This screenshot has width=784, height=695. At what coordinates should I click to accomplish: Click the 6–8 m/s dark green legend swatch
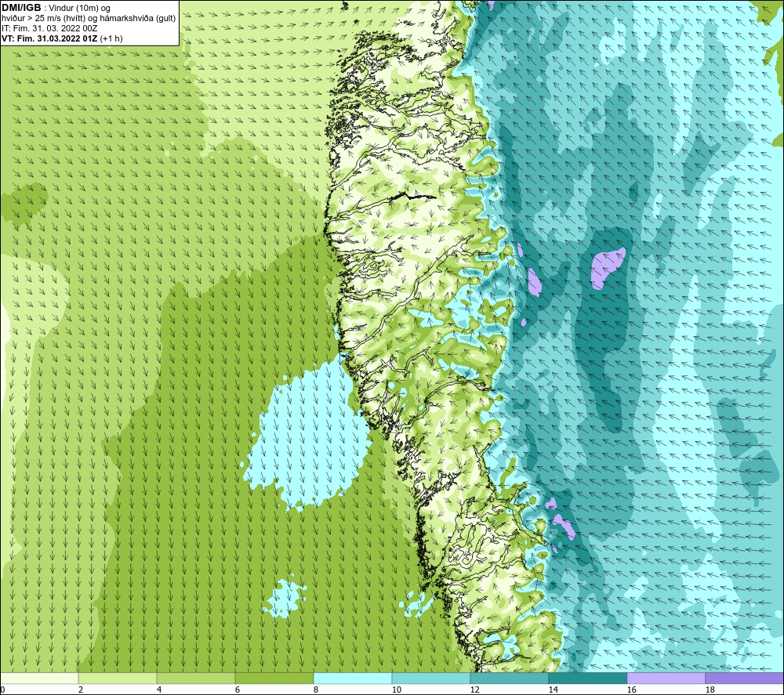tap(274, 678)
